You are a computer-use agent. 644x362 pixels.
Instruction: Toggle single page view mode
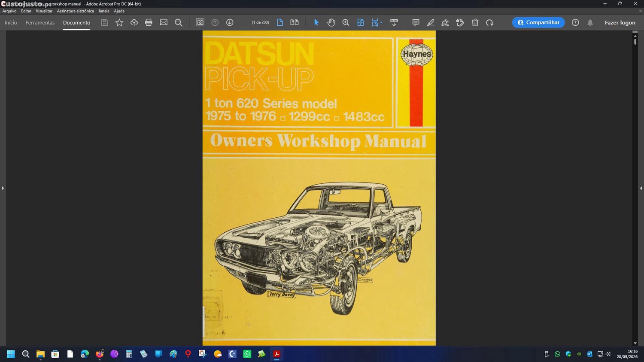(x=280, y=22)
